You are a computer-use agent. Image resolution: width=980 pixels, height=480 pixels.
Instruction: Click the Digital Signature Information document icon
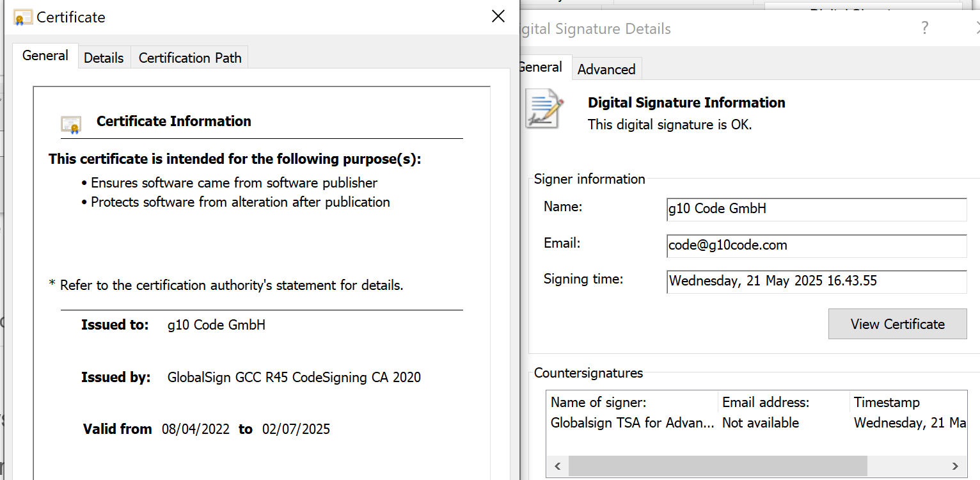pos(544,109)
